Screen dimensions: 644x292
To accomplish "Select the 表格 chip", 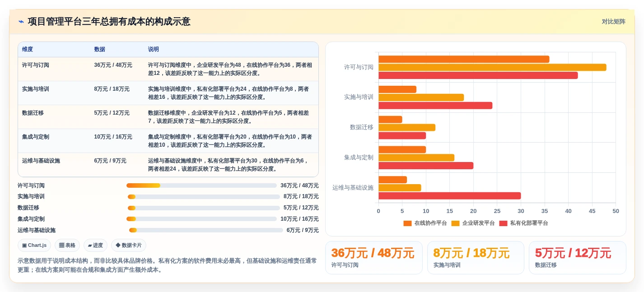I will [x=67, y=246].
